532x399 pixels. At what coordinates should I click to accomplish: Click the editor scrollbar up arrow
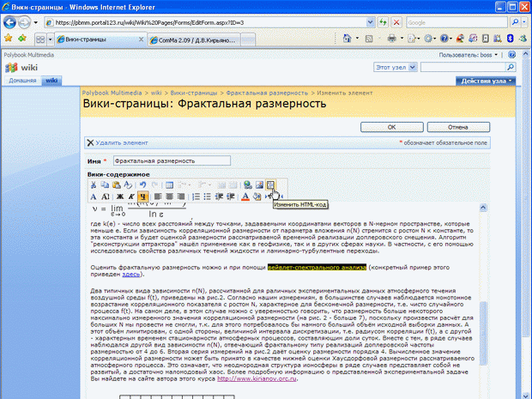click(x=483, y=208)
